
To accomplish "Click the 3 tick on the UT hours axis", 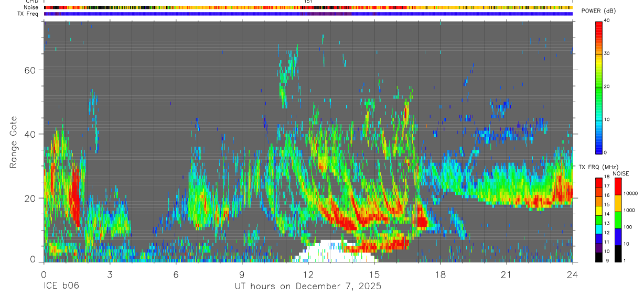I will [x=110, y=274].
